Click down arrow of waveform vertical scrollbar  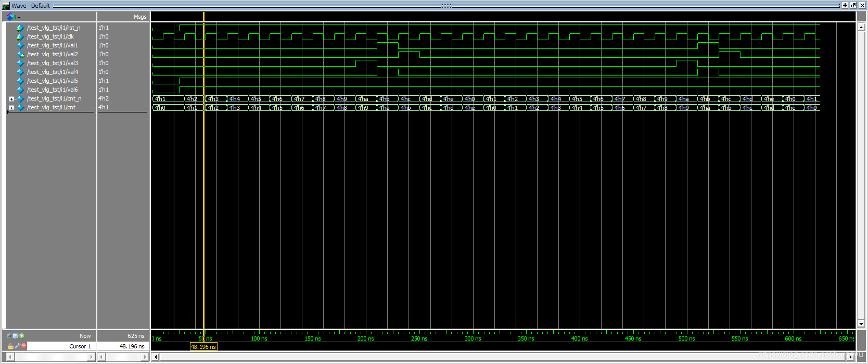click(x=861, y=324)
